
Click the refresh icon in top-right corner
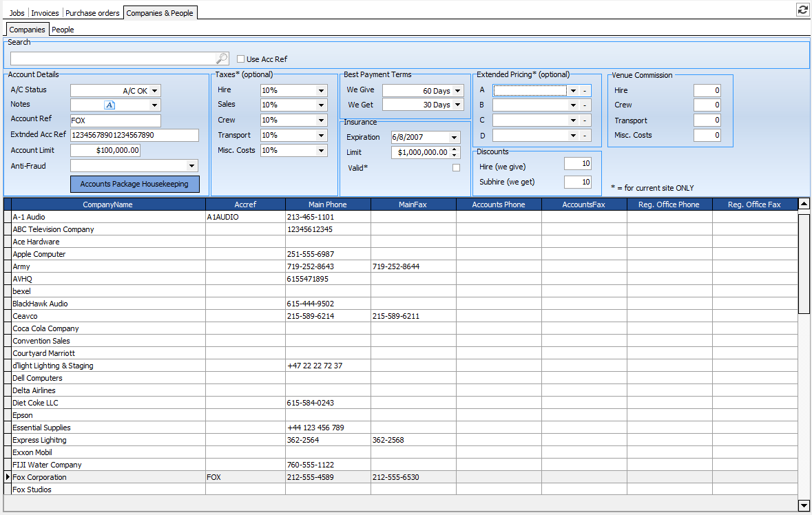pyautogui.click(x=802, y=10)
